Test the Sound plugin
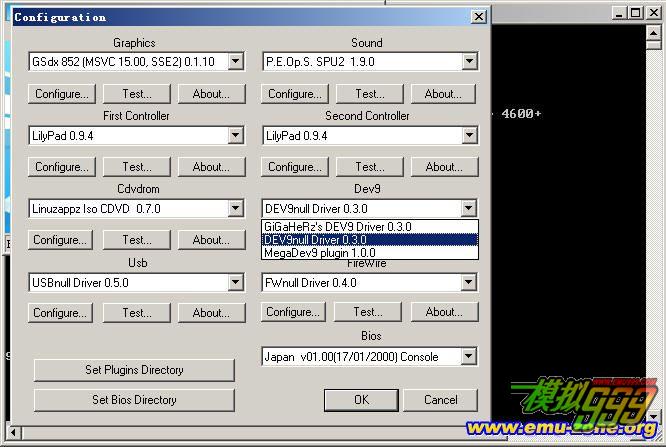Screen dimensions: 666x447 (x=370, y=94)
